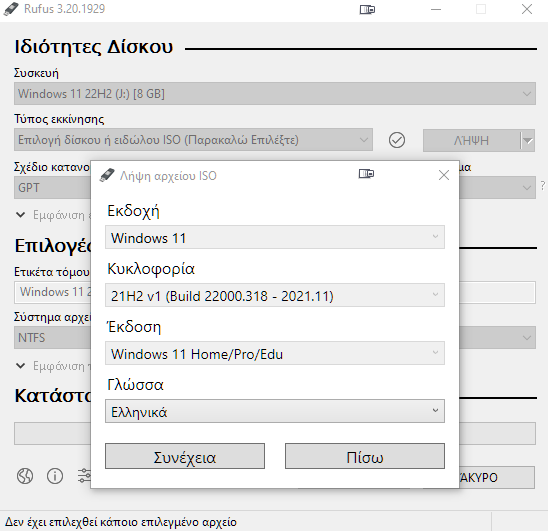
Task: Click the Συνέχεια button
Action: pyautogui.click(x=185, y=457)
